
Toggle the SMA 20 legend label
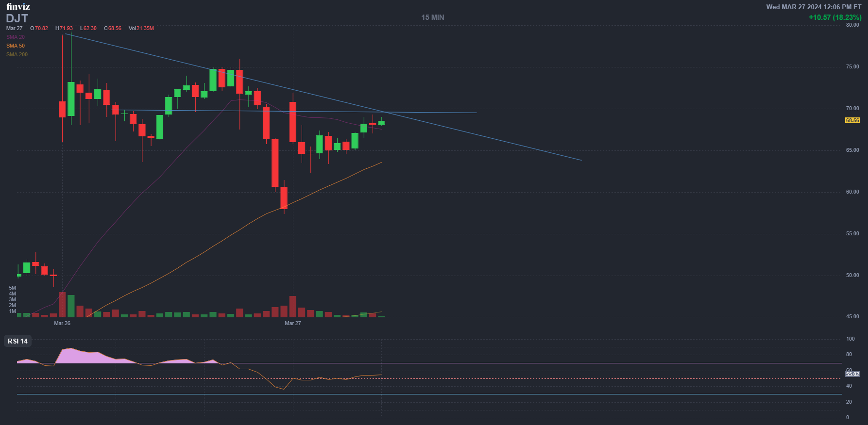pyautogui.click(x=15, y=37)
